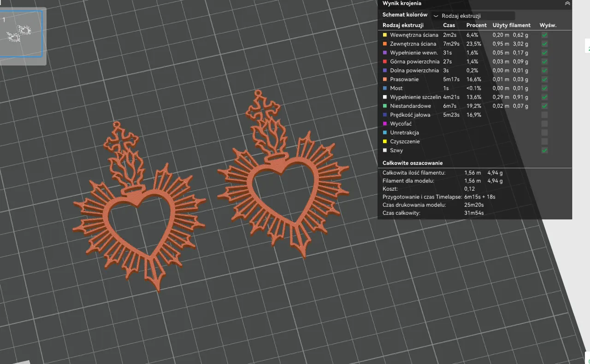Click the Niestandardowe row label
This screenshot has width=590, height=364.
(410, 106)
